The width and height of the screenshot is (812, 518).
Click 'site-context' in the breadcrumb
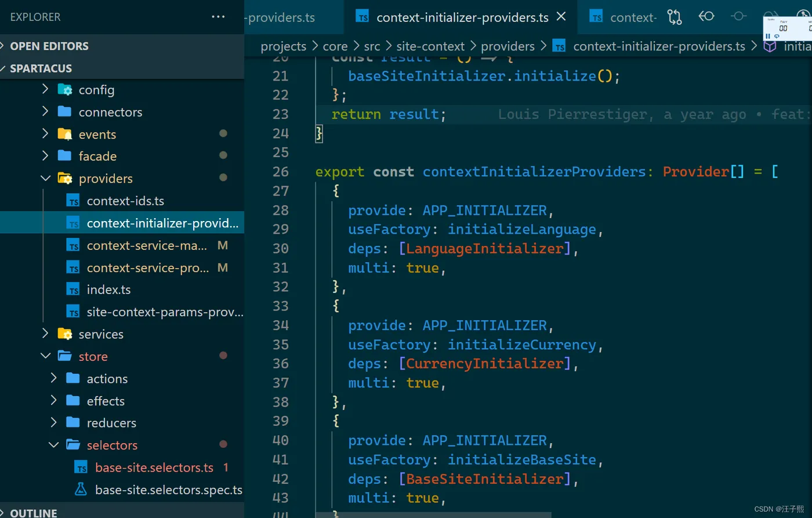click(430, 46)
